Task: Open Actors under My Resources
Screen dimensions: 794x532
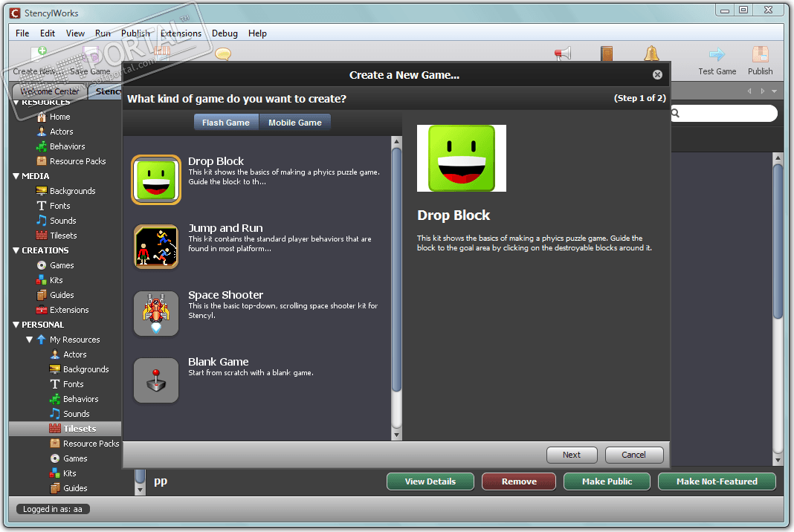Action: click(x=74, y=354)
